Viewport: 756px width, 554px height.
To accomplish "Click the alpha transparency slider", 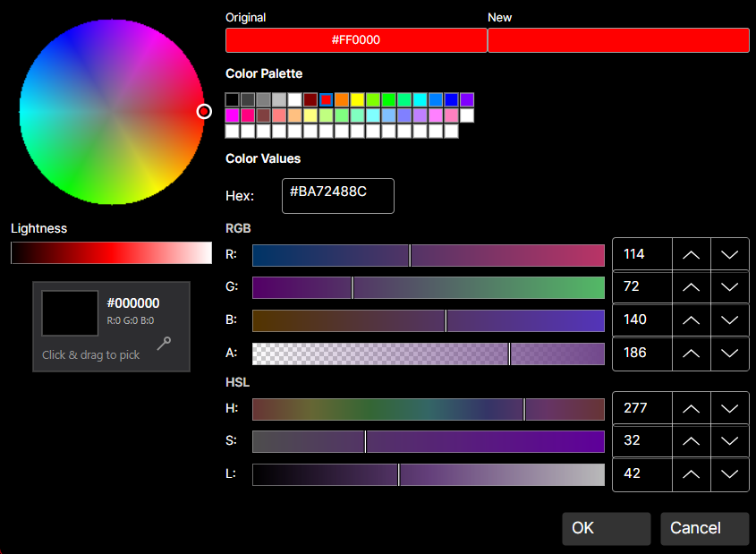I will [428, 353].
